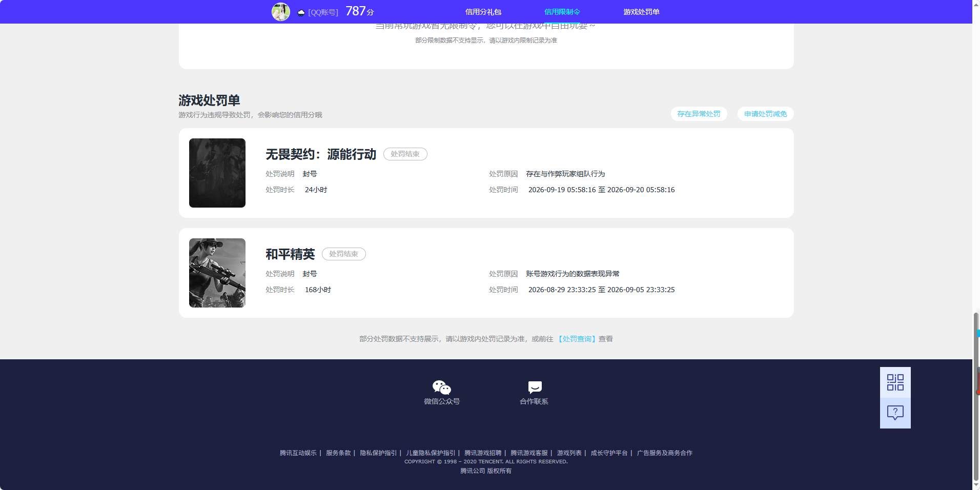Open the 合作联系 chat bubble icon
This screenshot has width=980, height=490.
535,387
